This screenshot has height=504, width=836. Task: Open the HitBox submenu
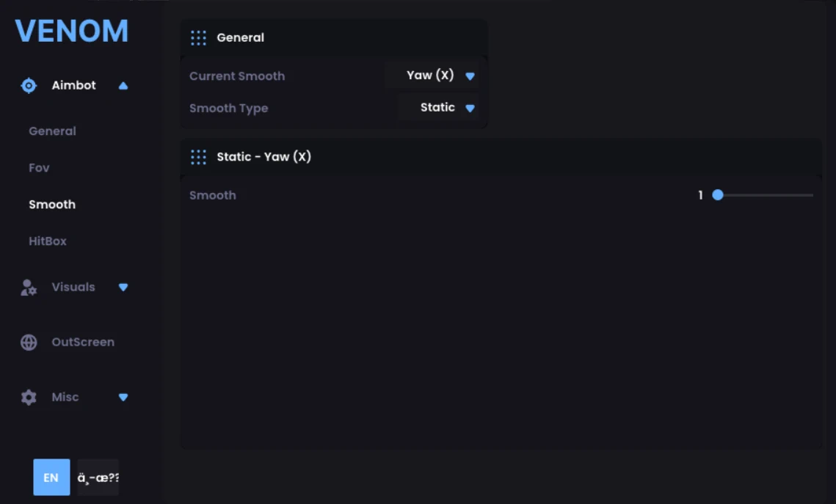(48, 241)
